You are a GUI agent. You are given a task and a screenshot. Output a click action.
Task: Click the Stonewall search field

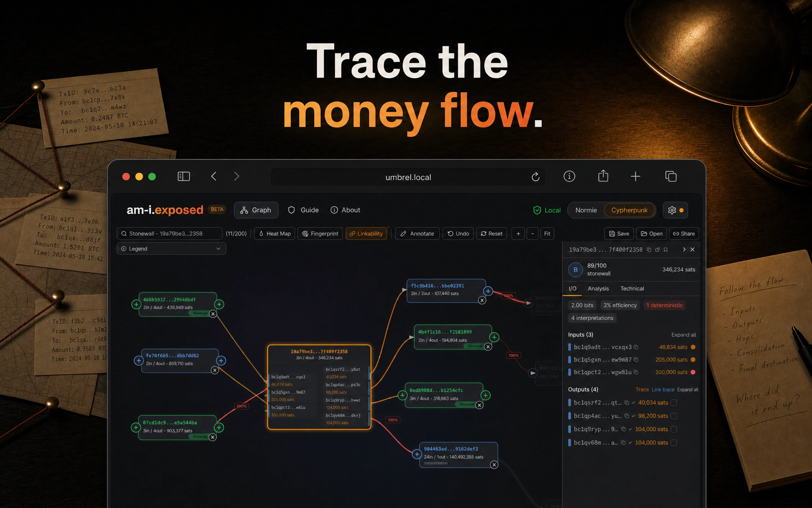pos(170,234)
